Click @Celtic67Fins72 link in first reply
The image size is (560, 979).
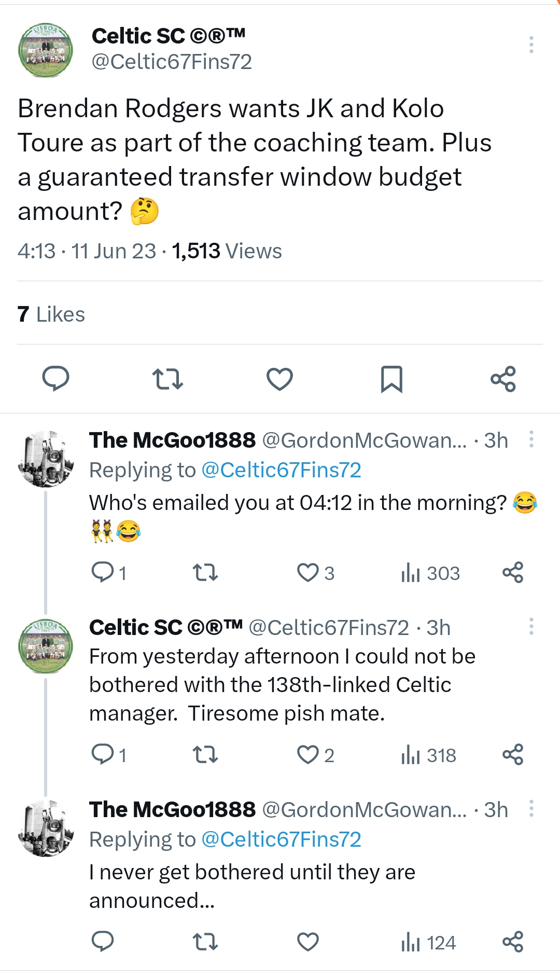(x=281, y=470)
